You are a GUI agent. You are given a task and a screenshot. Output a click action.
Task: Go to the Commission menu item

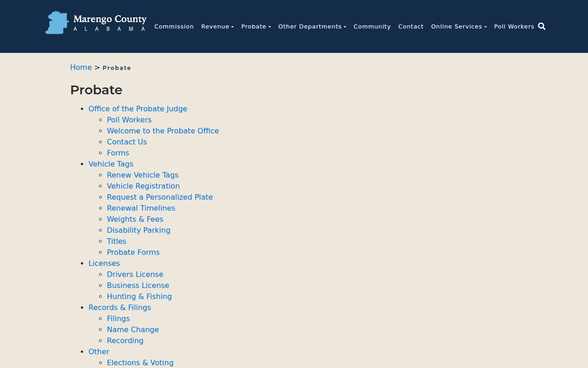pyautogui.click(x=174, y=27)
